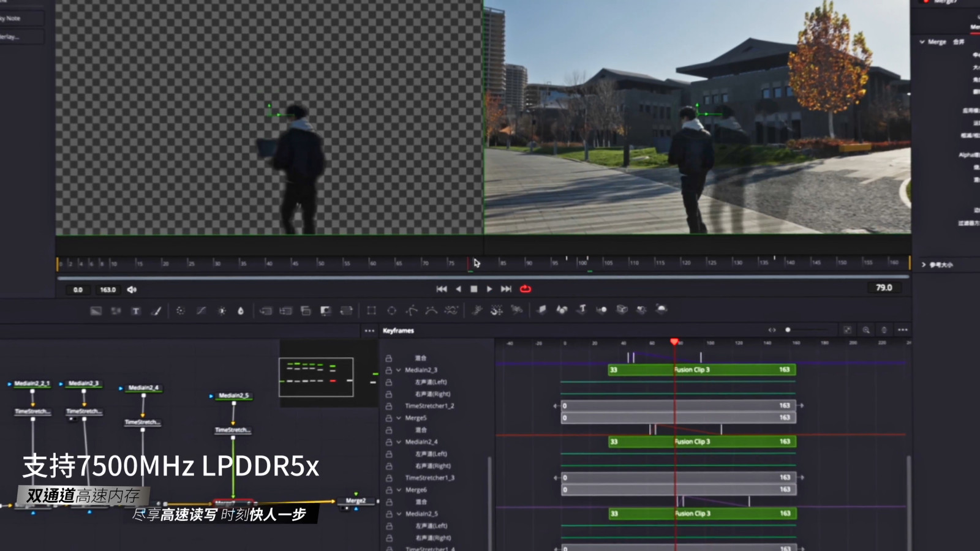
Task: Collapse the Merge5 keyframes group
Action: pos(399,418)
